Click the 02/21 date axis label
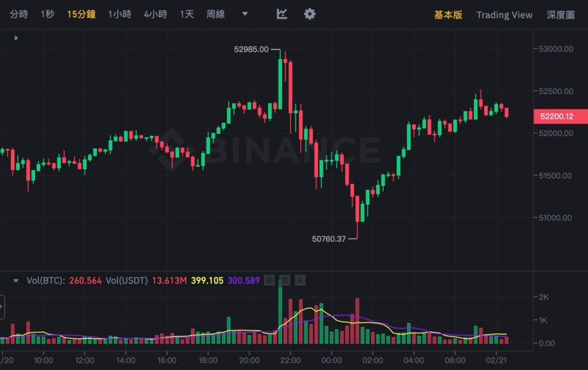 point(496,360)
